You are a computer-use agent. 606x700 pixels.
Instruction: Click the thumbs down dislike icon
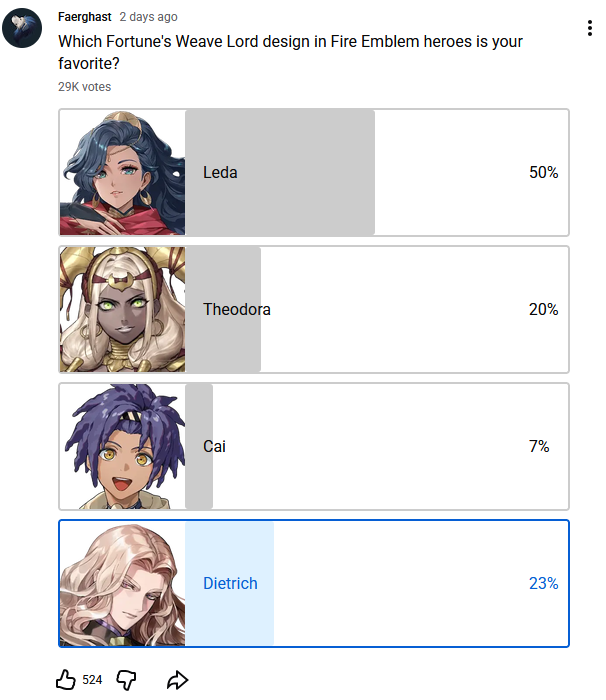(x=126, y=680)
